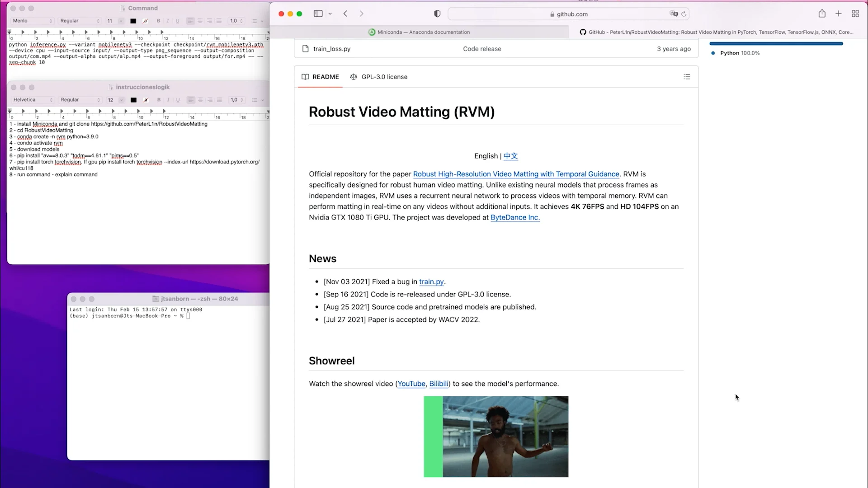The height and width of the screenshot is (488, 868).
Task: Click the translate icon in address bar
Action: 674,14
